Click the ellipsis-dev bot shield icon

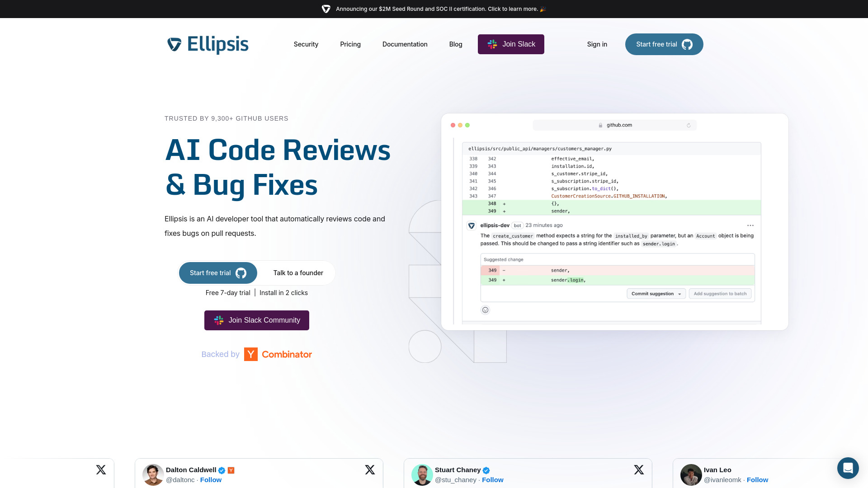472,225
